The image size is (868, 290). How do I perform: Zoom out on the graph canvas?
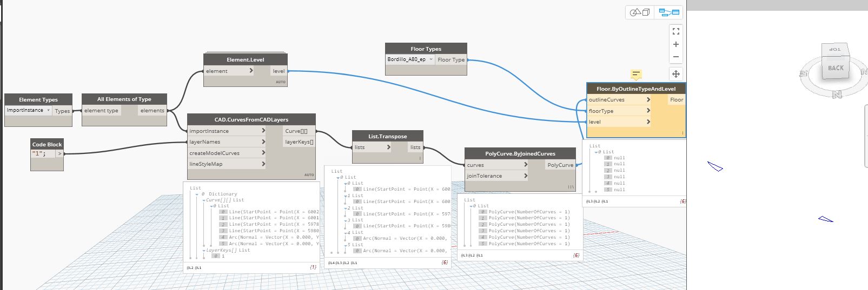tap(675, 57)
